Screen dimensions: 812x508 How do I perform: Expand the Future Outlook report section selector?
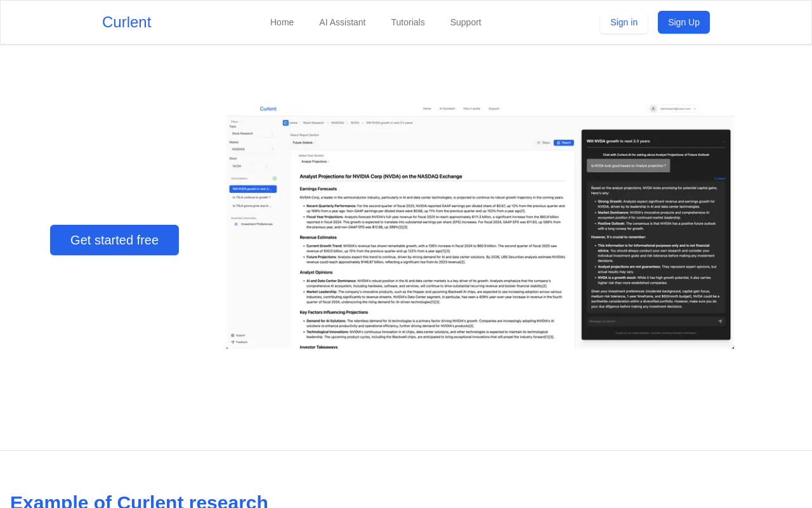click(303, 142)
